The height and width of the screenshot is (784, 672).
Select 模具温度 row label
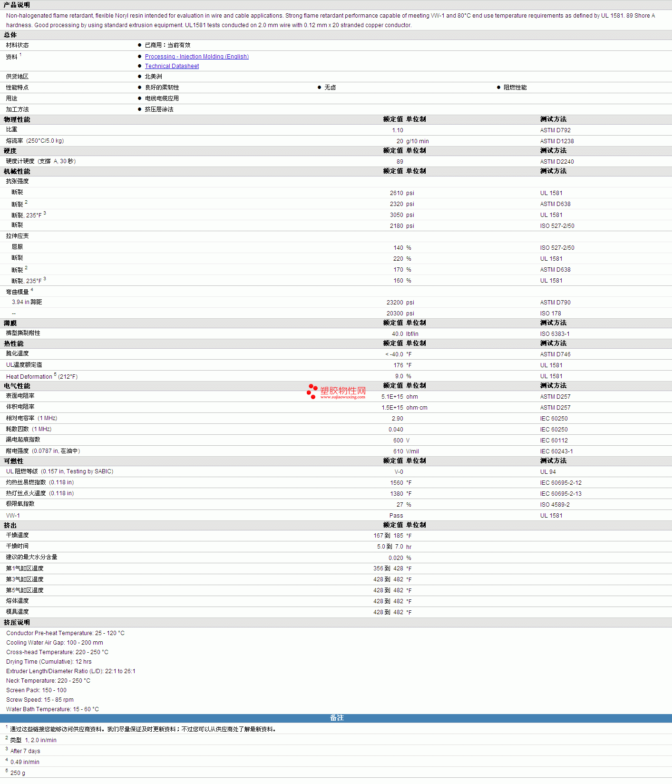18,612
